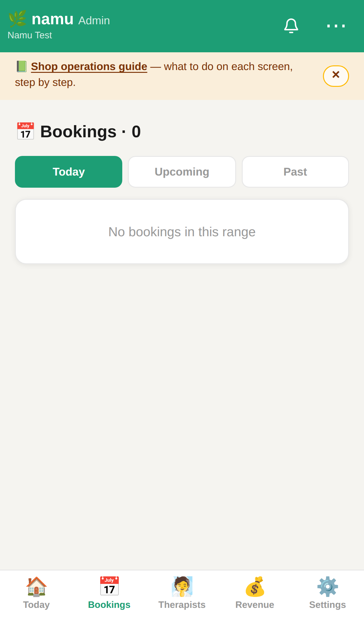
Task: Select the Today bookings filter
Action: [x=68, y=172]
